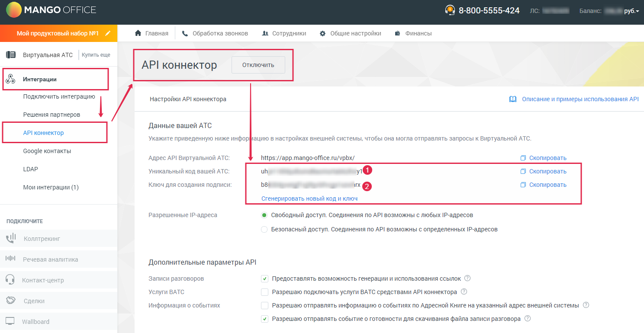644x333 pixels.
Task: Click the Сотрудники people icon
Action: (x=265, y=33)
